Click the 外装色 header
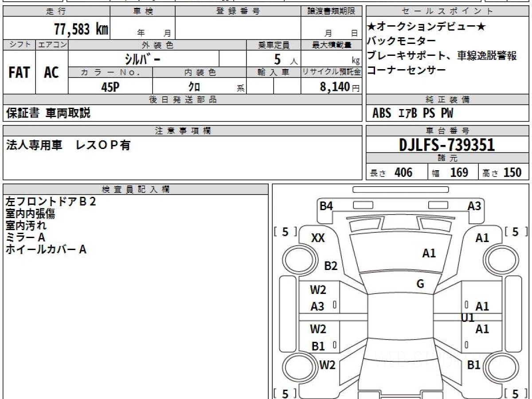 tap(157, 45)
